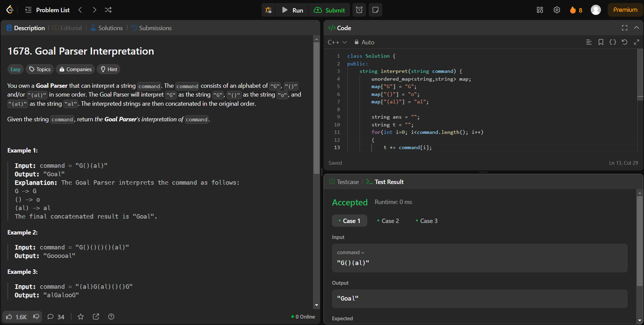
Task: Star the problem as favorite
Action: coord(80,316)
